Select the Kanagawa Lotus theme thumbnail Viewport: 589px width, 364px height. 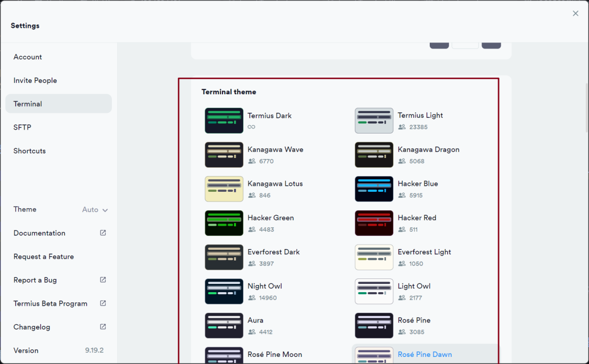pos(224,189)
